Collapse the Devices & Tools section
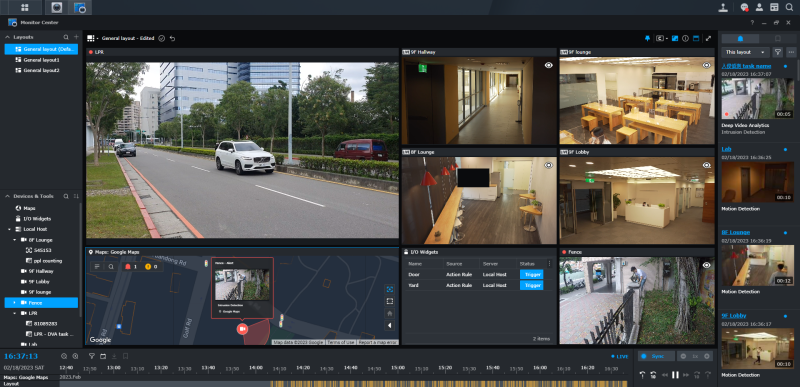The image size is (800, 387). tap(8, 196)
